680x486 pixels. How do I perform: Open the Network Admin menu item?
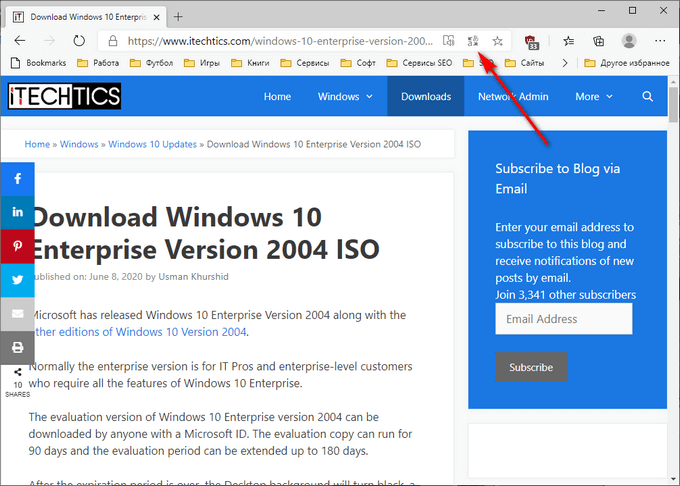[x=513, y=96]
